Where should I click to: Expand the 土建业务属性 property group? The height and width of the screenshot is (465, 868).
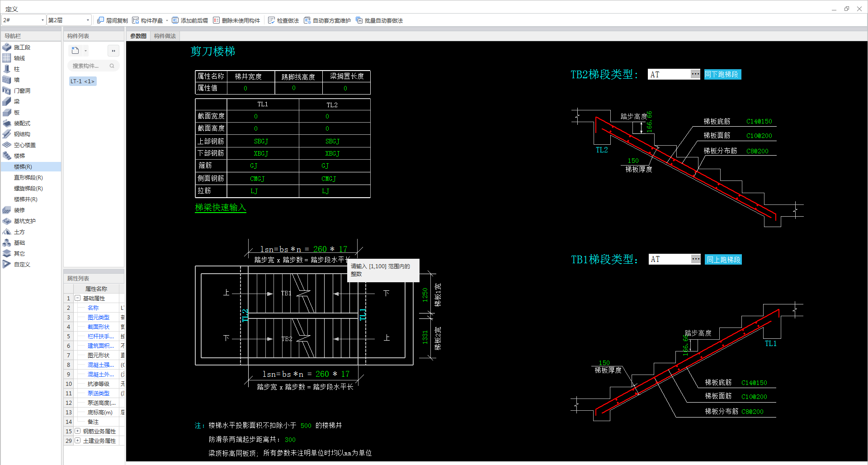(78, 441)
